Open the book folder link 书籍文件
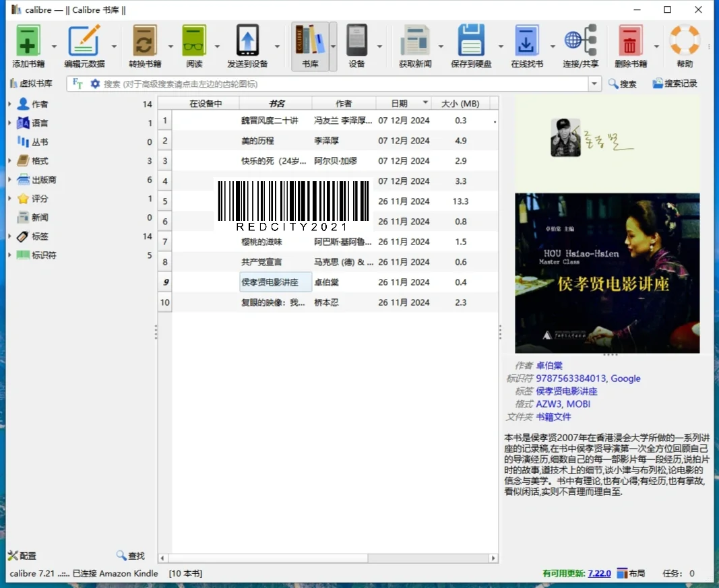Screen dimensions: 719x588 (x=553, y=417)
